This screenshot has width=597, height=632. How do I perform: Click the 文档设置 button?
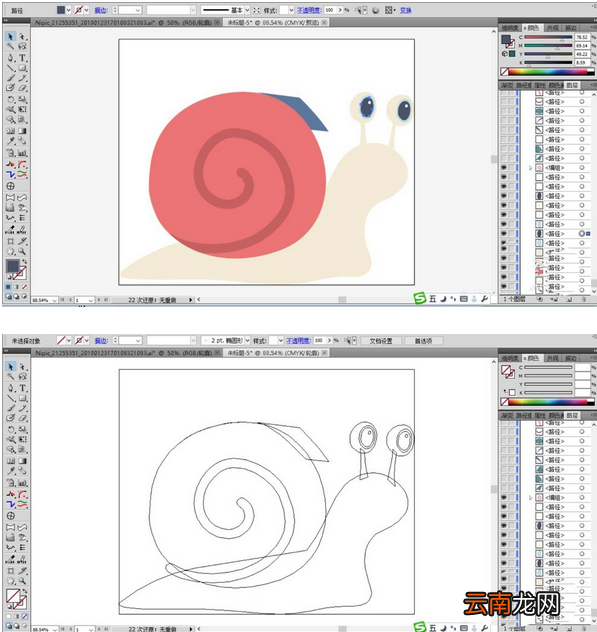(381, 341)
